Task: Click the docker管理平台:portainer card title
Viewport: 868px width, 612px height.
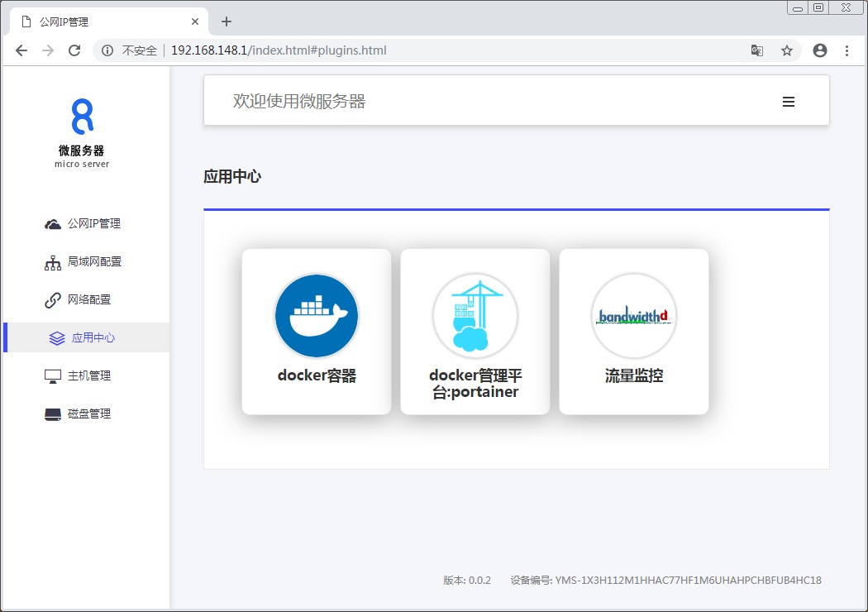Action: 475,384
